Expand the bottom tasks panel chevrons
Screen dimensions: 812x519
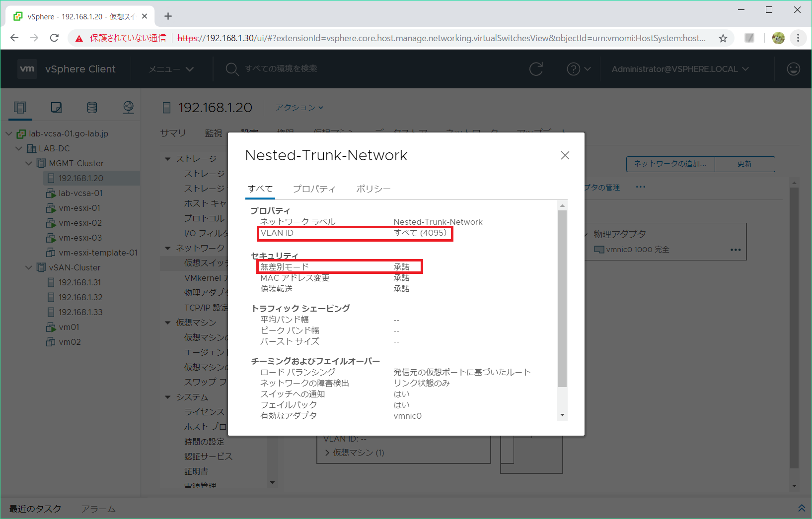coord(801,508)
